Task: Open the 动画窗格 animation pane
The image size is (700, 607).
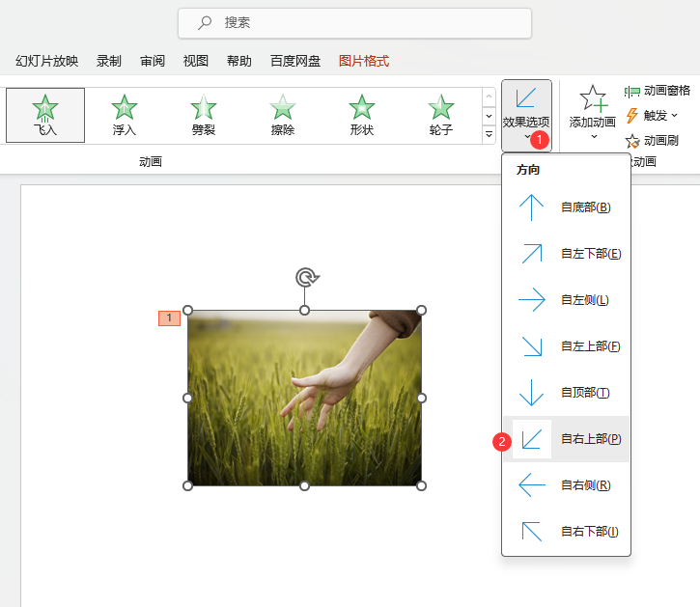Action: tap(658, 91)
